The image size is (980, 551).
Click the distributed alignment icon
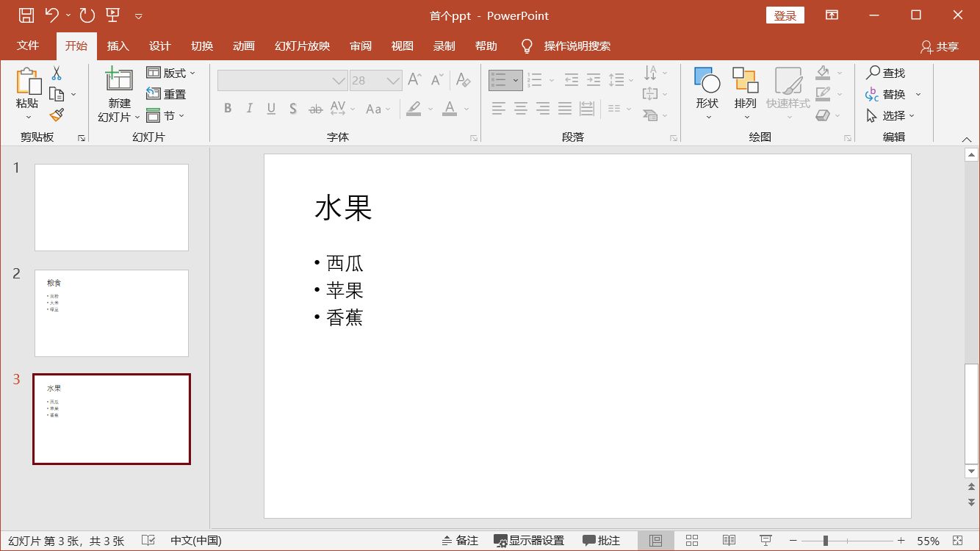pos(587,109)
